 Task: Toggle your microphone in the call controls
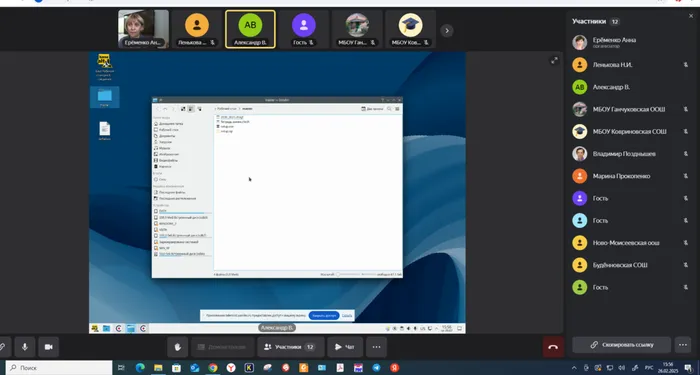click(25, 347)
